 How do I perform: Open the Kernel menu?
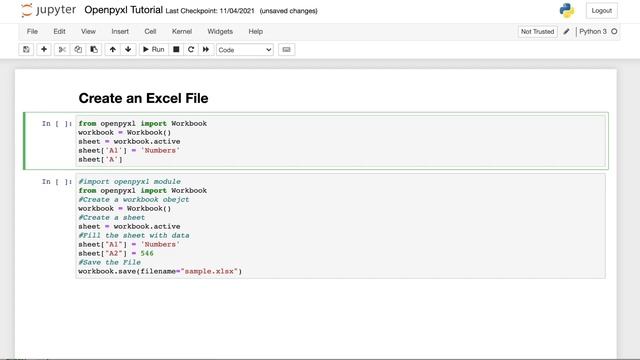[182, 31]
